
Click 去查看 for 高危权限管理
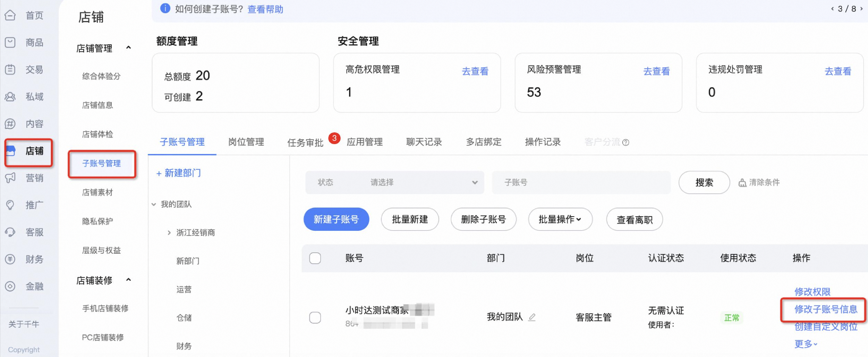pyautogui.click(x=475, y=71)
